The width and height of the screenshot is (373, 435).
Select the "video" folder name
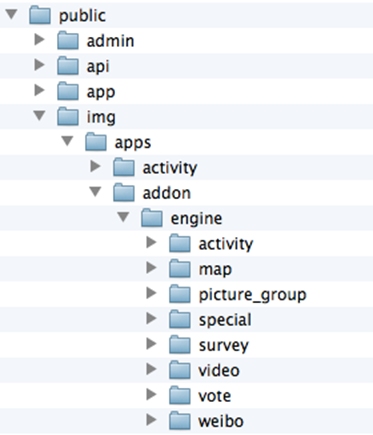pos(219,370)
